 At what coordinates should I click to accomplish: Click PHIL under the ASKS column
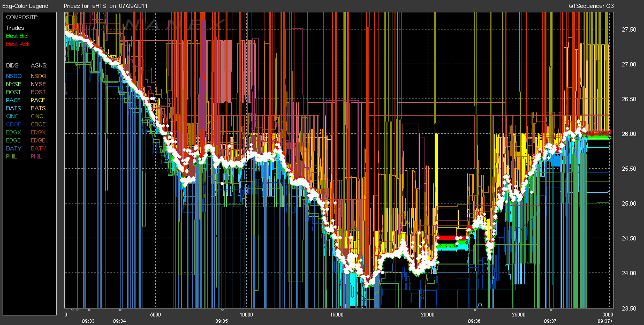coord(37,156)
